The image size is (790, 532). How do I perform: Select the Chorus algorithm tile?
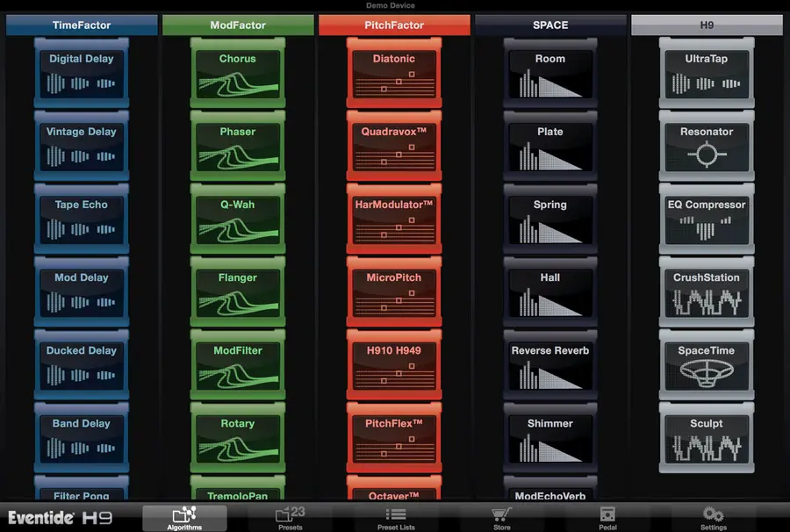pyautogui.click(x=238, y=73)
